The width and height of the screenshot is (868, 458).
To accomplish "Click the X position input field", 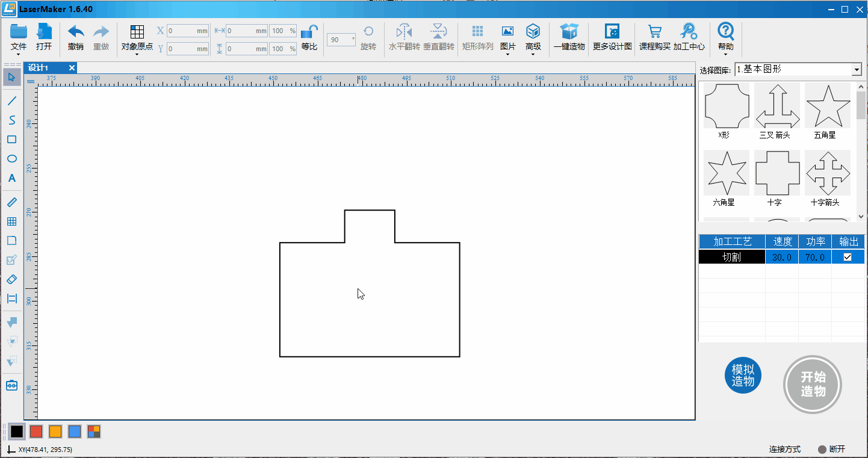I will tap(188, 31).
